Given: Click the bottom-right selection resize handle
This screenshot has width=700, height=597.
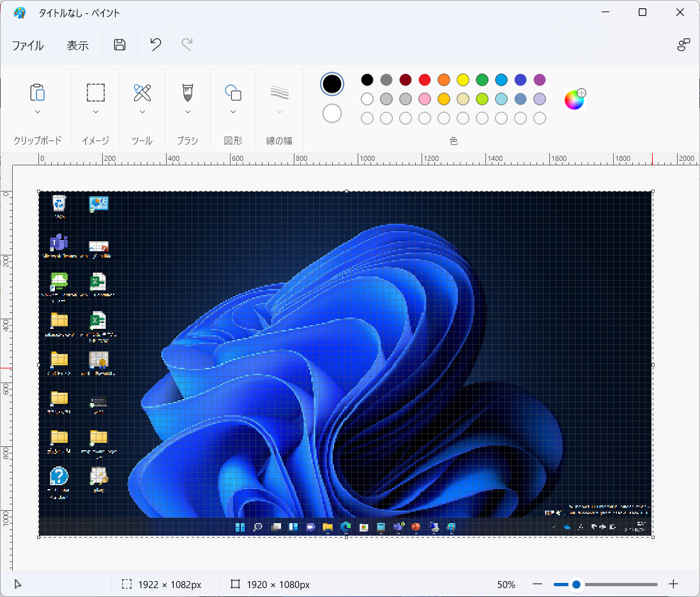Looking at the screenshot, I should tap(653, 537).
